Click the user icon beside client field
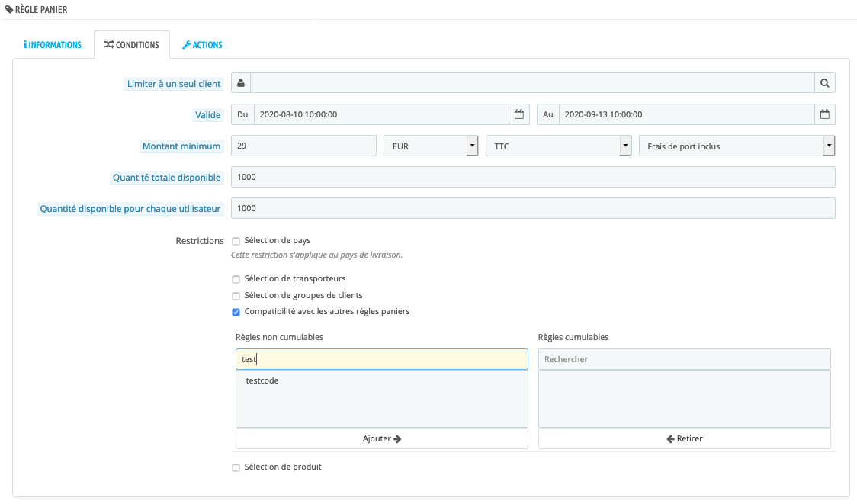The width and height of the screenshot is (857, 504). coord(241,83)
